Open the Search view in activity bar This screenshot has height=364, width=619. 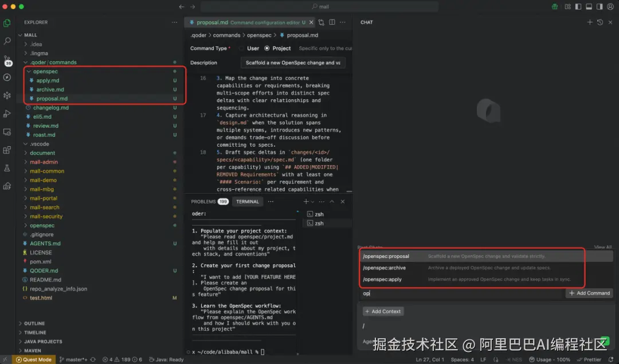(x=7, y=41)
